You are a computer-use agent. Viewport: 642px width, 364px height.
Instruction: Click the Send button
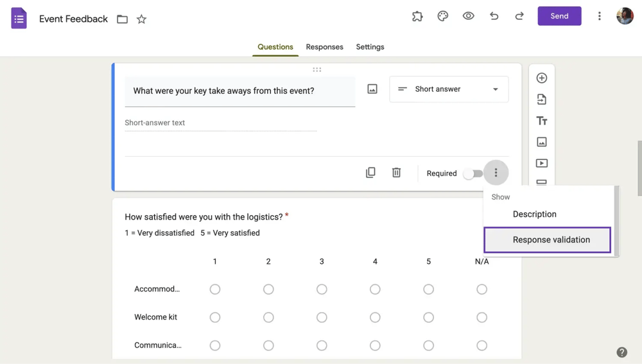click(x=559, y=17)
